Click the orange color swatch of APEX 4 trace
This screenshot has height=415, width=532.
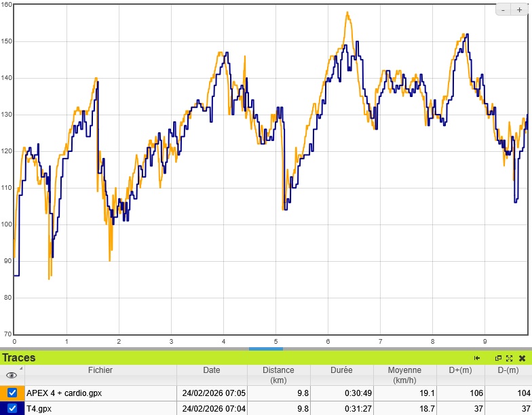tap(3, 393)
